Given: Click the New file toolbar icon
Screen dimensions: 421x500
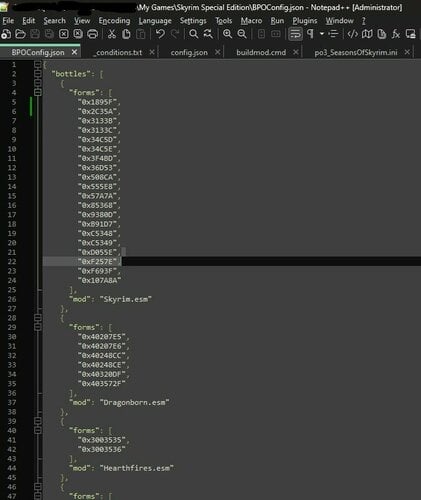Looking at the screenshot, I should pos(6,34).
